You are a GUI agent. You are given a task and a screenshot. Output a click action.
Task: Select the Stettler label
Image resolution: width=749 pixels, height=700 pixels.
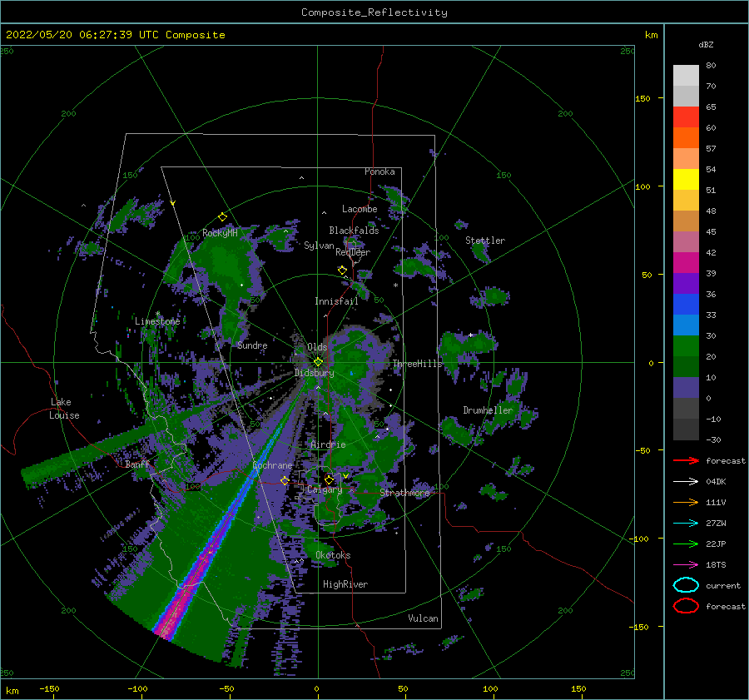click(x=485, y=241)
